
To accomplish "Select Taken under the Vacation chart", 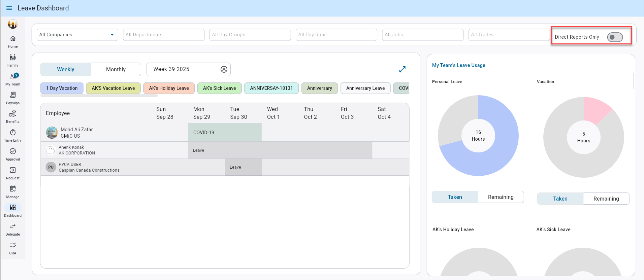I will [x=560, y=199].
